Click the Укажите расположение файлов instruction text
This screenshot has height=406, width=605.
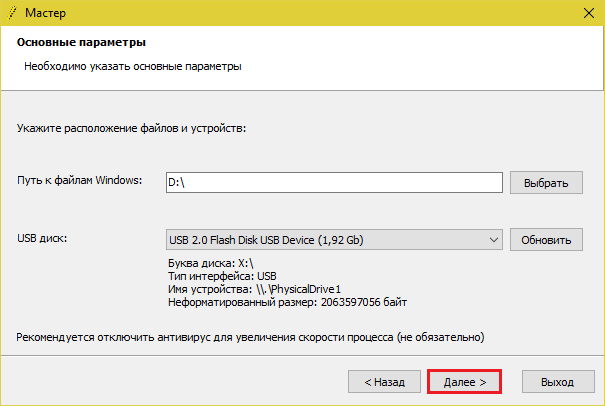pyautogui.click(x=131, y=129)
